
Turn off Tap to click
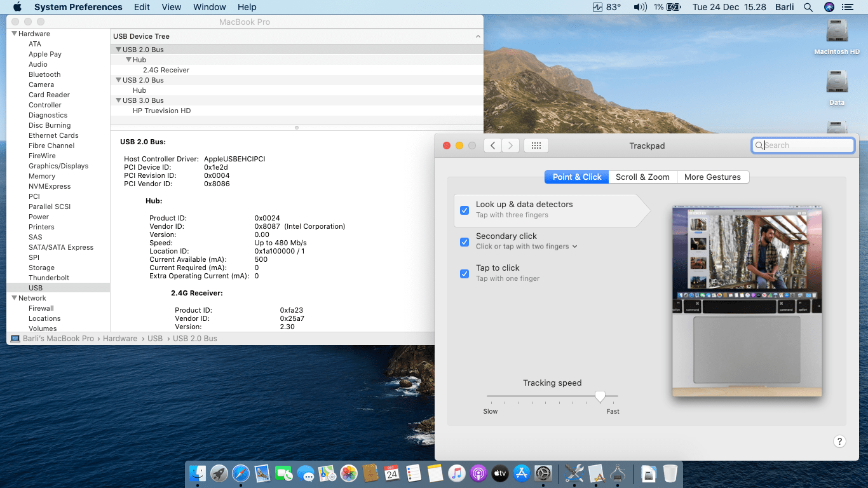click(465, 273)
